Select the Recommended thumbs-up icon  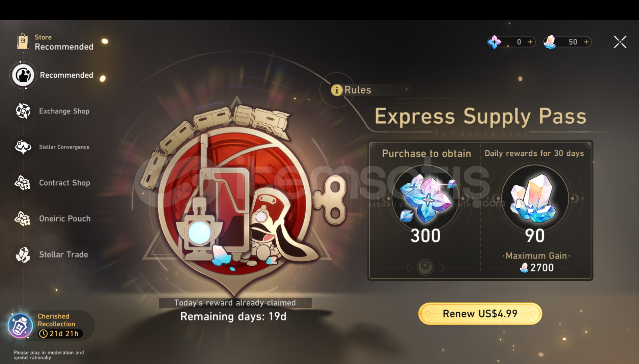pos(23,75)
